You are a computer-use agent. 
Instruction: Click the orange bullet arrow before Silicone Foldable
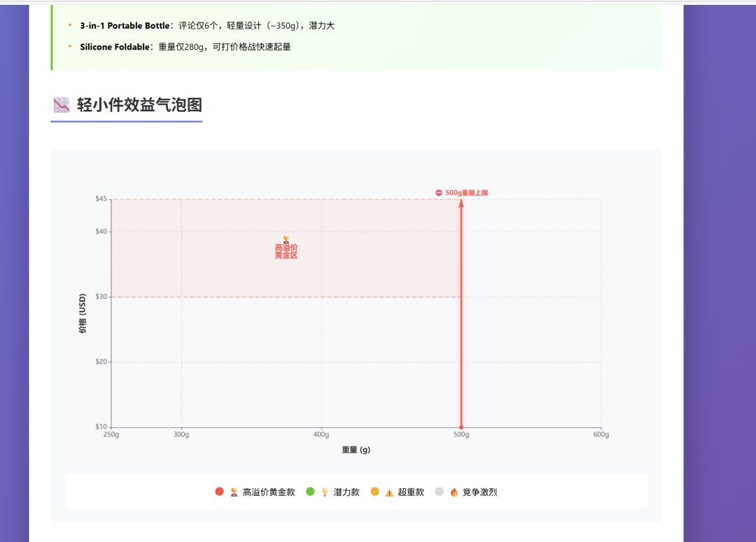coord(70,46)
